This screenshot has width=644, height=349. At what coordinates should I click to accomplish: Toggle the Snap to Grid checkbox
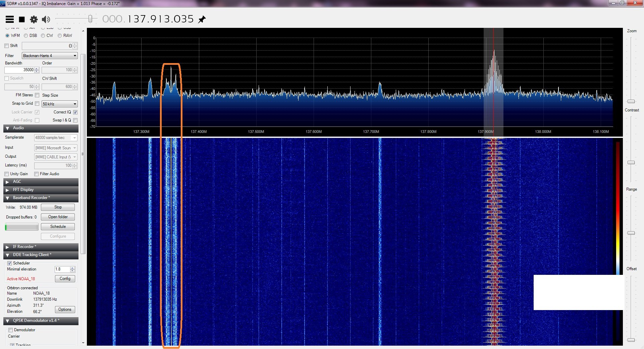click(x=37, y=103)
